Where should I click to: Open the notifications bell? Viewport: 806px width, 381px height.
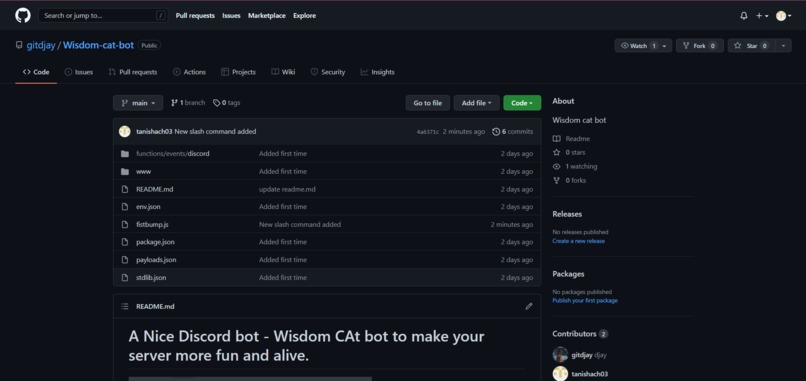tap(744, 16)
